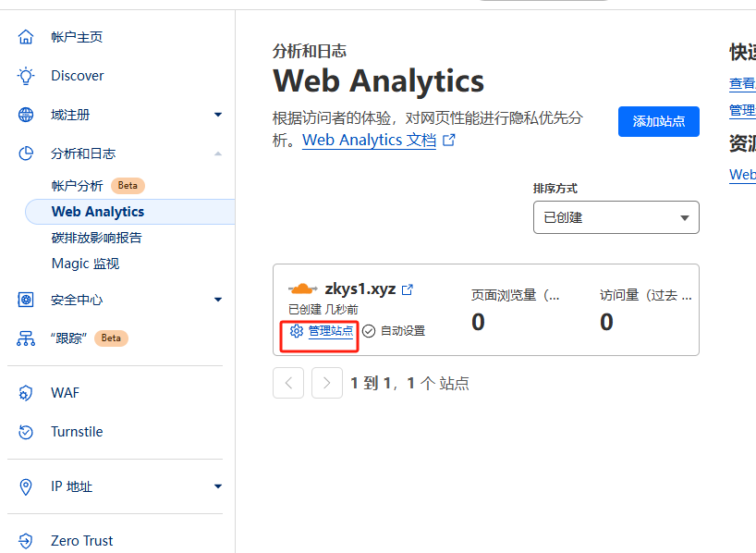Click the pagination text 1 到 1
Viewport: 756px width, 553px height.
pyautogui.click(x=371, y=383)
